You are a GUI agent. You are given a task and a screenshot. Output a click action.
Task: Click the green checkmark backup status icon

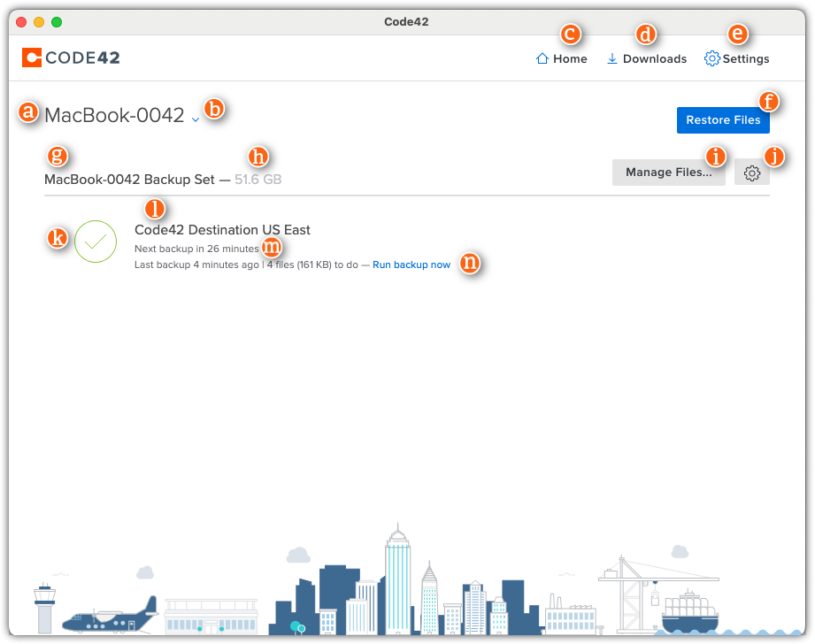(x=96, y=241)
